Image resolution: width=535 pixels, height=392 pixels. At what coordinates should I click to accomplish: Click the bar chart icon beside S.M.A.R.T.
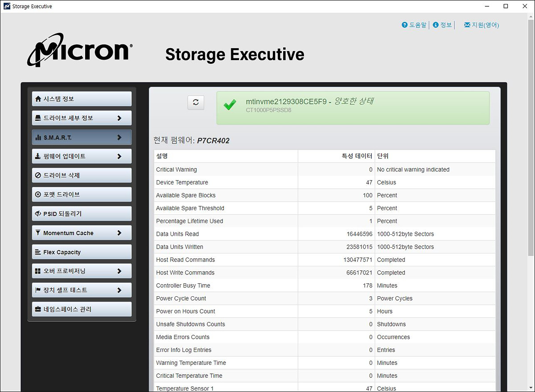pyautogui.click(x=38, y=138)
